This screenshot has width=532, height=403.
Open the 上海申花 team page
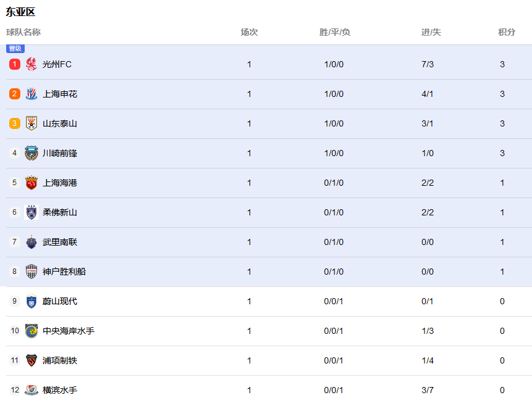point(60,94)
